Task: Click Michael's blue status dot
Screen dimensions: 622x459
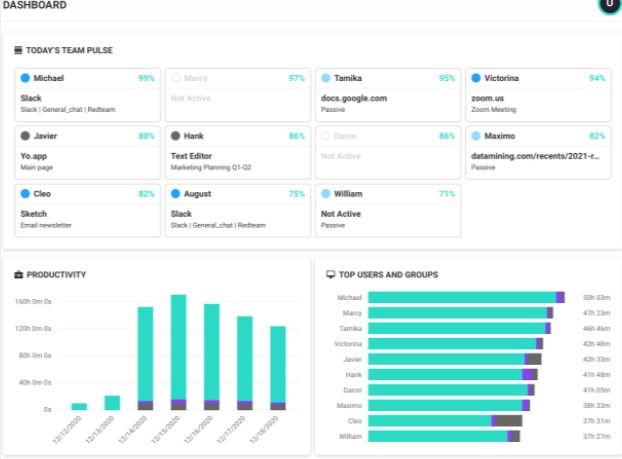Action: click(x=25, y=78)
